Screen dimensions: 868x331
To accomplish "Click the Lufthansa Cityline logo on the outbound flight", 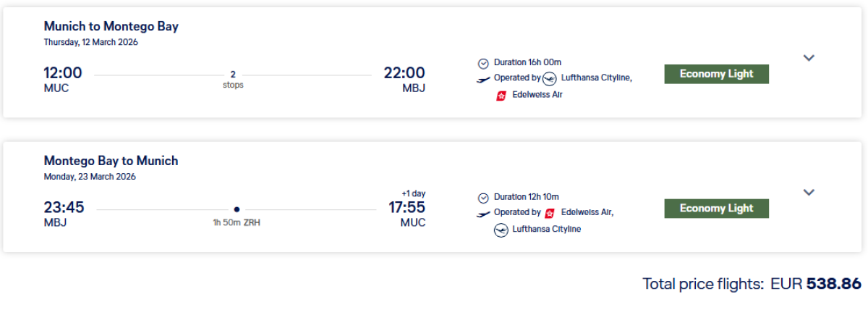I will point(550,78).
